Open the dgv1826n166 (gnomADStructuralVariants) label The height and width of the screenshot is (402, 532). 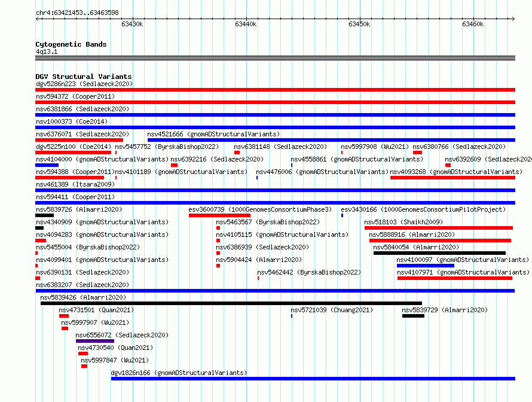point(179,373)
